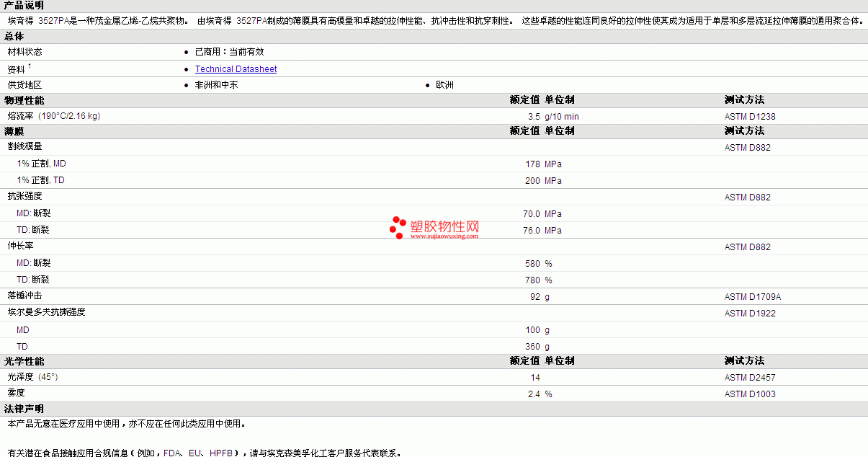Click the 70.0 tensile strength value

click(x=532, y=214)
